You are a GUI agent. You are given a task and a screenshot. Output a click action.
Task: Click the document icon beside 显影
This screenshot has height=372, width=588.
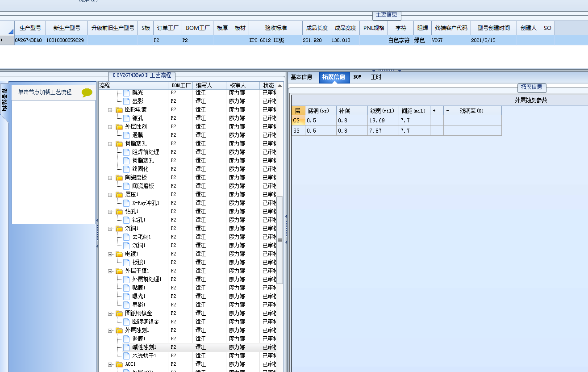[126, 101]
